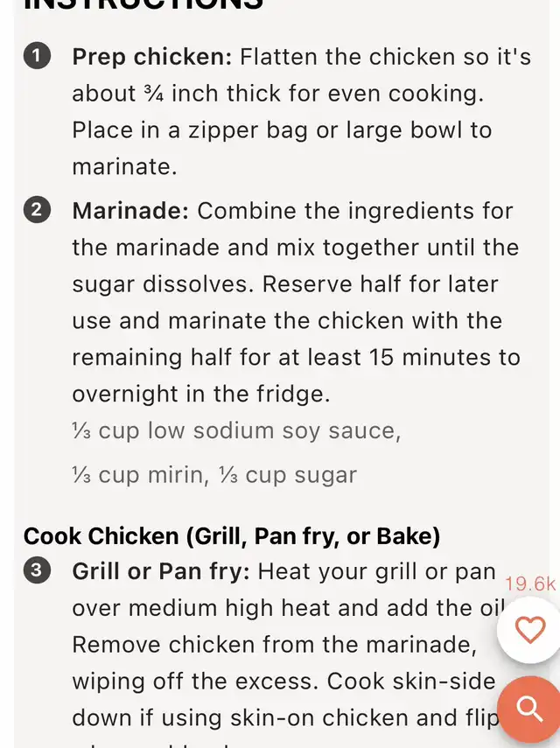Tap the bold "Grill or Pan fry:" label
Screen dimensions: 560x748
[162, 572]
